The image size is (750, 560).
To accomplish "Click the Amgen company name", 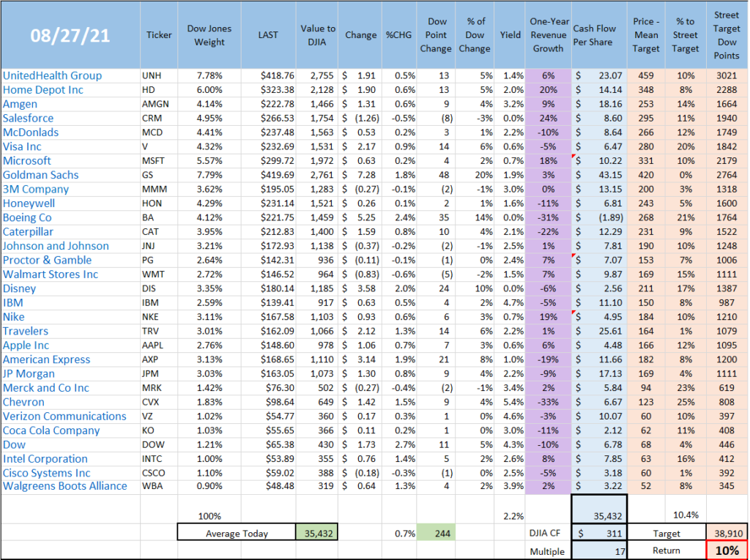I will tap(20, 104).
